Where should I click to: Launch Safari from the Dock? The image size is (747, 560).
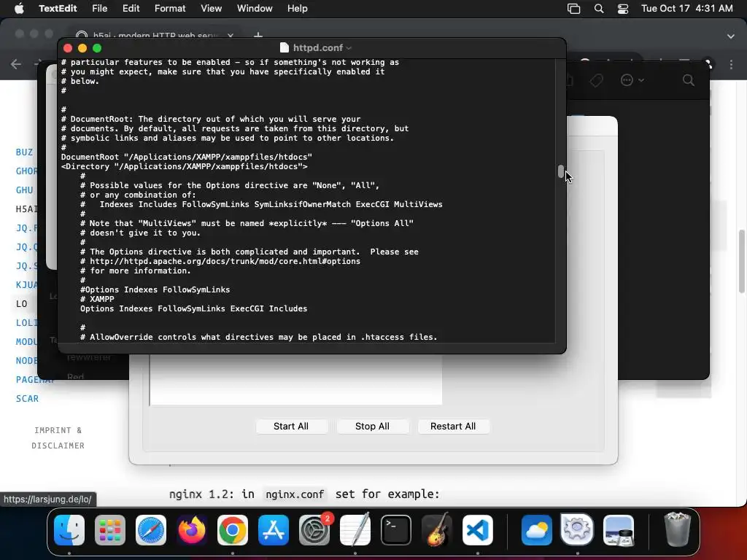click(151, 530)
